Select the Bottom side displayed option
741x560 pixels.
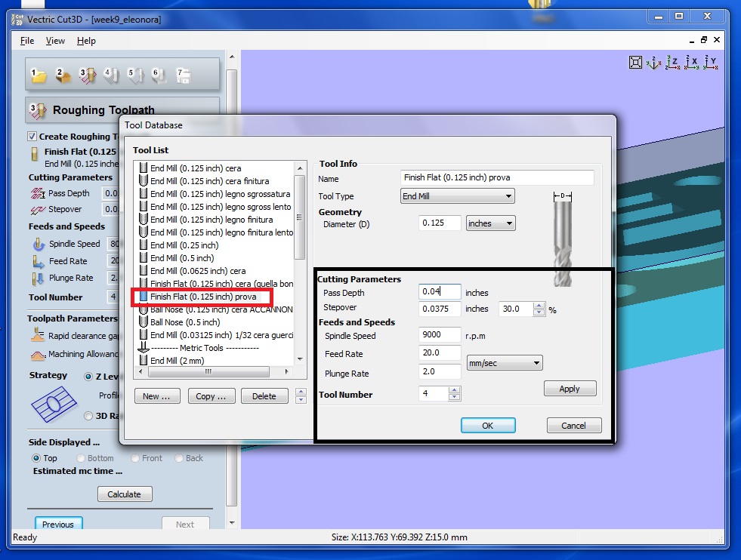click(x=80, y=458)
